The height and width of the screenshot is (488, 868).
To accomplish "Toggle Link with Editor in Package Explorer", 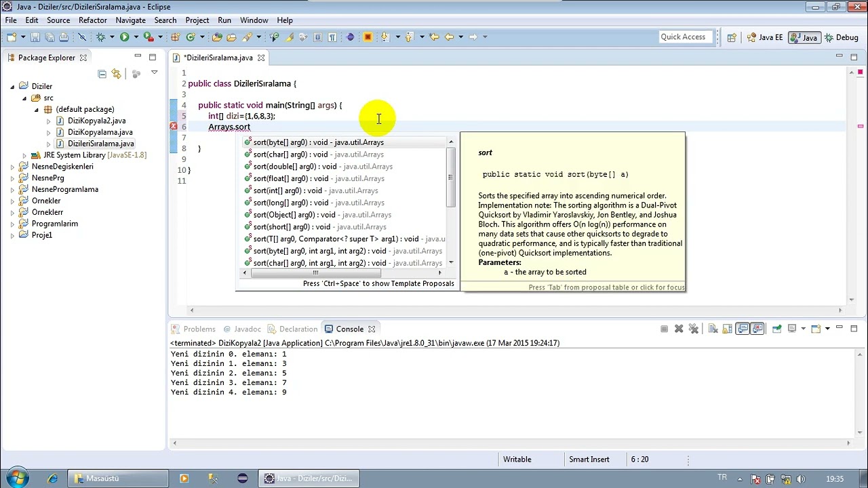I will [116, 74].
